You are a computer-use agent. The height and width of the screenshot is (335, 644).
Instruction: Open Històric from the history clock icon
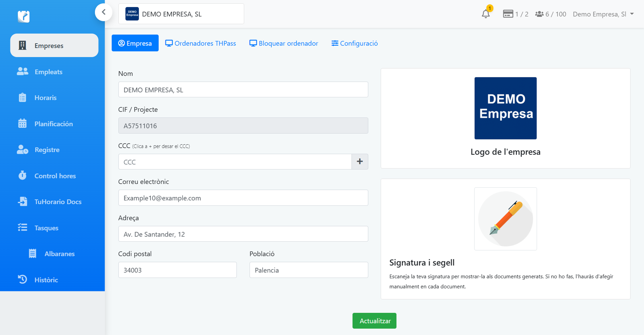22,279
